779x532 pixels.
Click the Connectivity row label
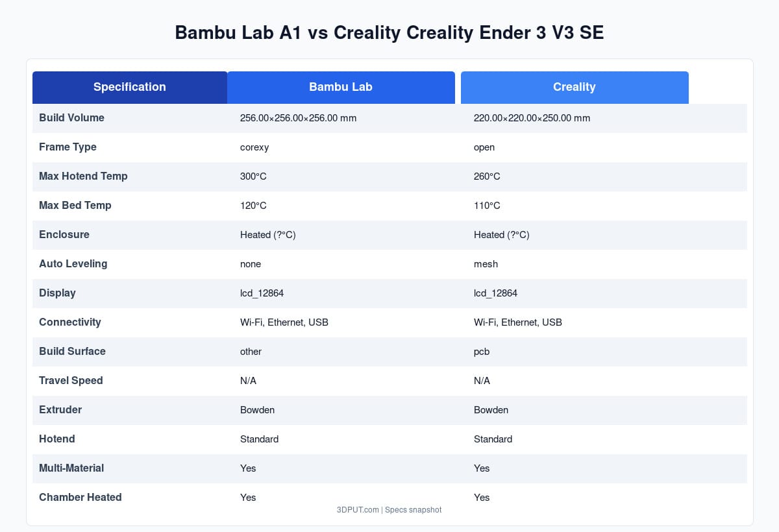click(x=69, y=322)
